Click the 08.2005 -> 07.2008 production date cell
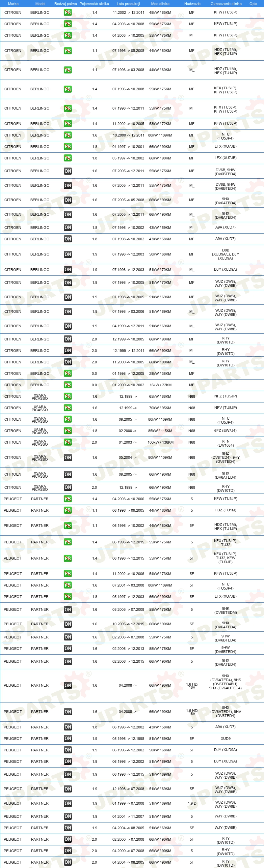 128,609
